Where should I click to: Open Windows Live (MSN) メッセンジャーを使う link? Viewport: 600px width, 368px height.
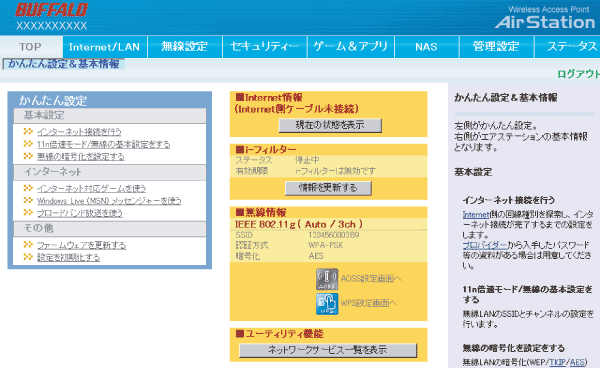pyautogui.click(x=109, y=200)
